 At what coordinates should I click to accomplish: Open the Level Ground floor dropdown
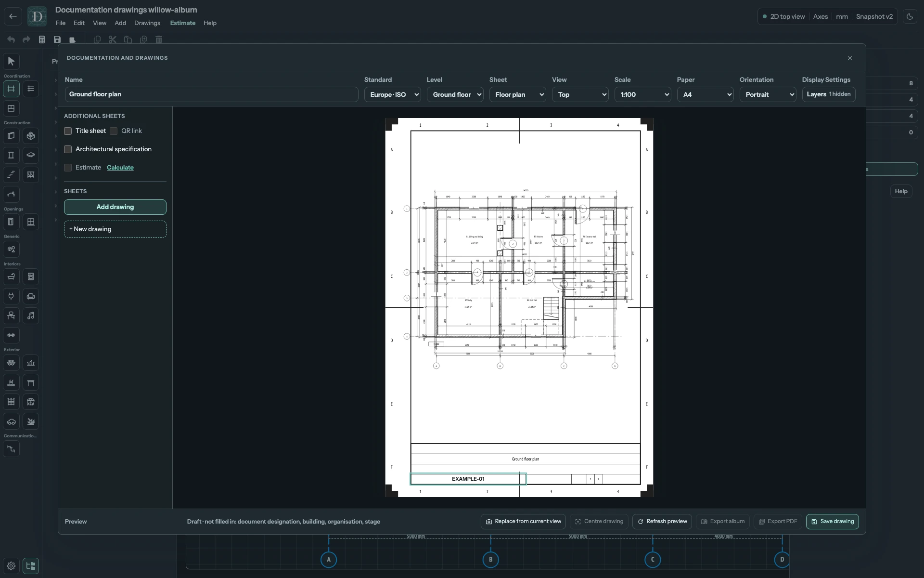pyautogui.click(x=455, y=94)
